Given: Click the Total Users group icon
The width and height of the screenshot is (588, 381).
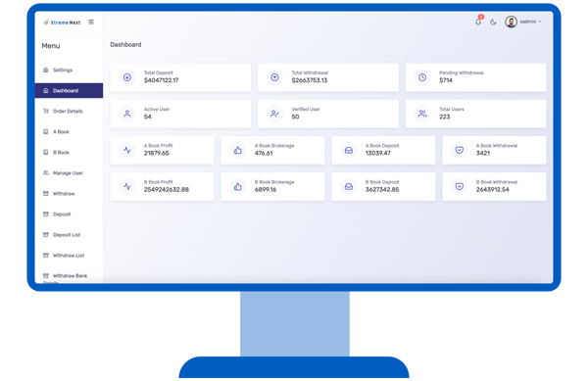Looking at the screenshot, I should tap(422, 114).
